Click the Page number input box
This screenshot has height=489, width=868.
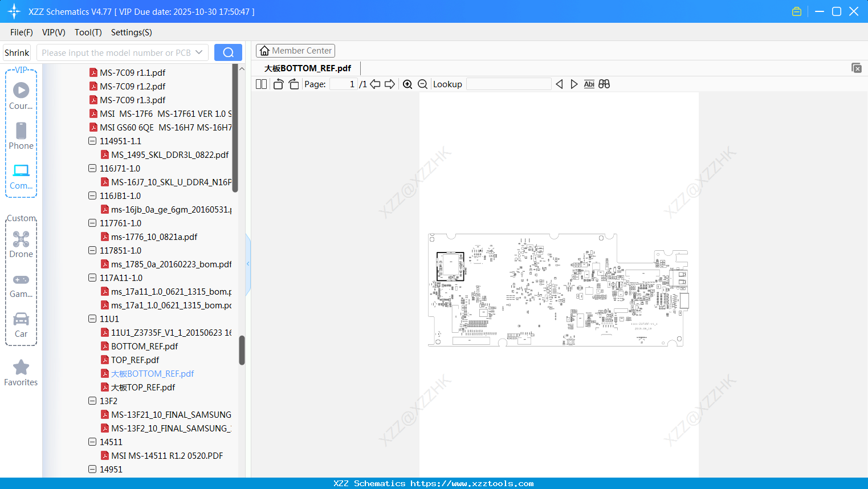pyautogui.click(x=343, y=84)
